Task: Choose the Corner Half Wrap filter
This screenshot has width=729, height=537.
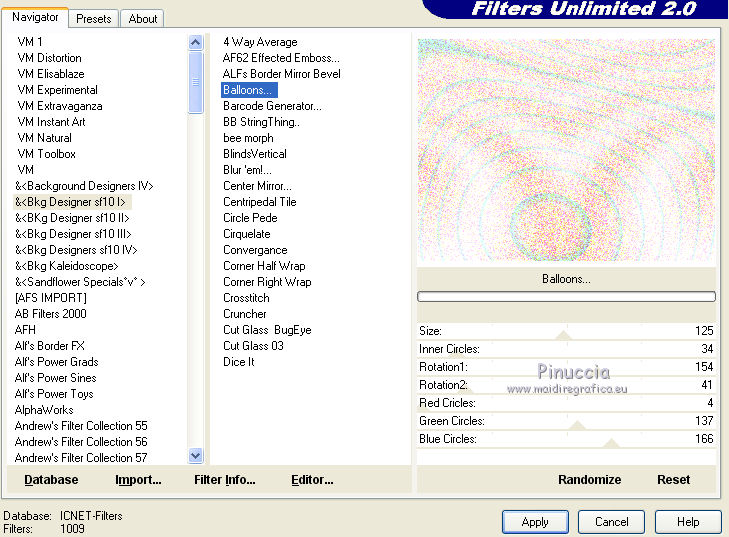Action: point(264,266)
